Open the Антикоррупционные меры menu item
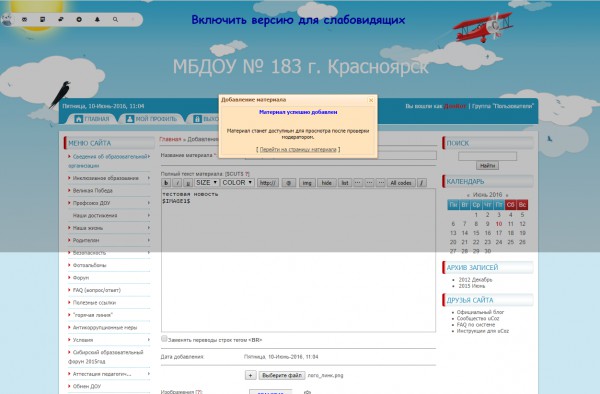 tap(105, 327)
